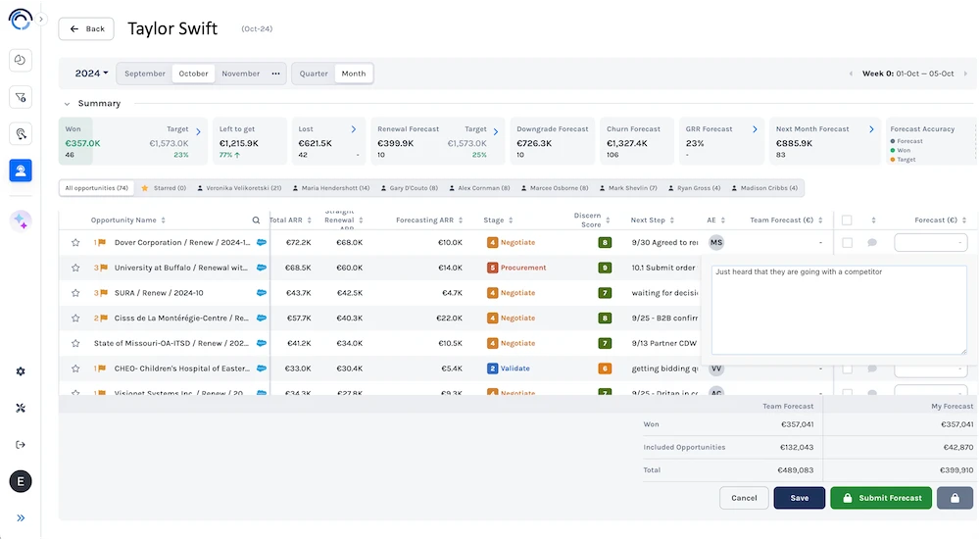Click the logout icon in sidebar

tap(21, 444)
